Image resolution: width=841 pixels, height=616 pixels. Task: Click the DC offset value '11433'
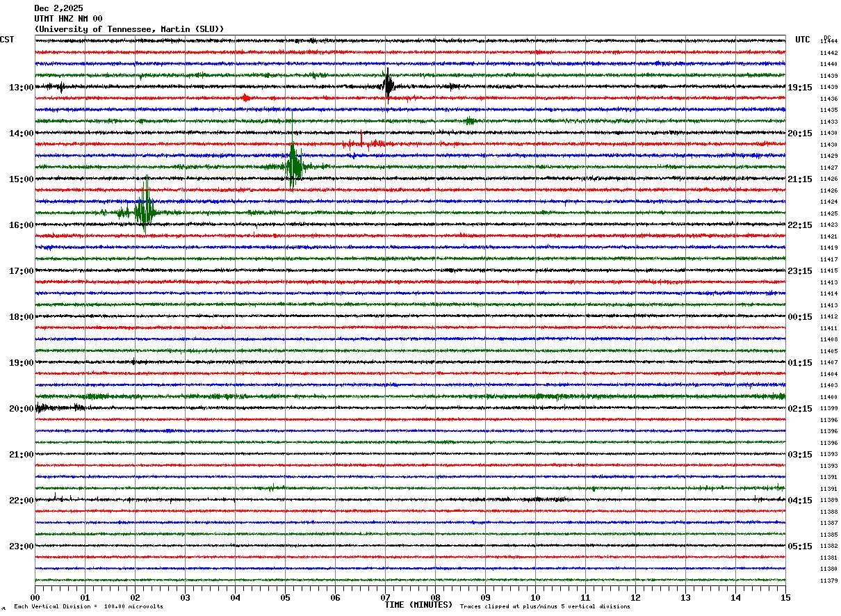point(828,122)
